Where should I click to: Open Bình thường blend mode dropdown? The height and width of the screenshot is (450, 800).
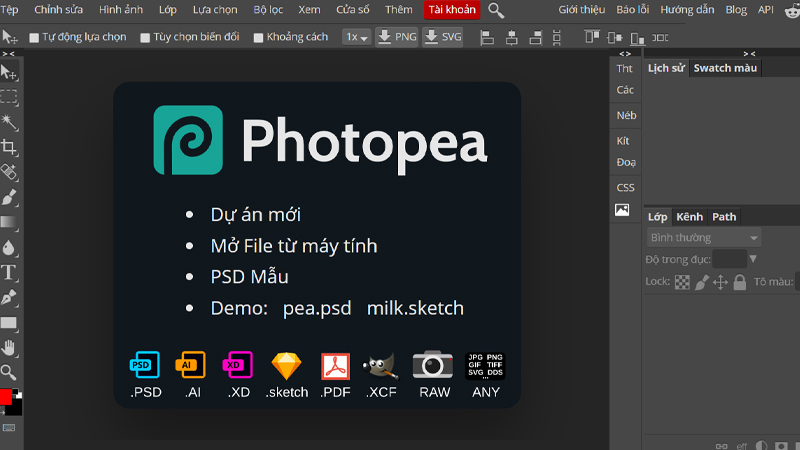[x=704, y=238]
